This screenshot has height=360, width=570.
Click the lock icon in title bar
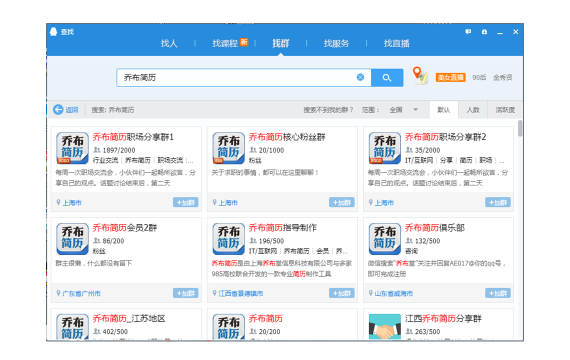484,32
